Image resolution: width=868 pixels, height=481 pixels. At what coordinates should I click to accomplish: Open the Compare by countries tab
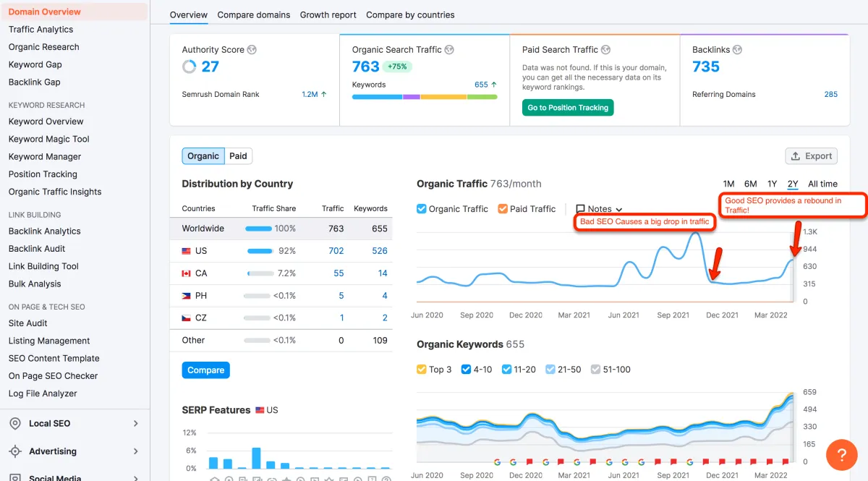coord(410,14)
